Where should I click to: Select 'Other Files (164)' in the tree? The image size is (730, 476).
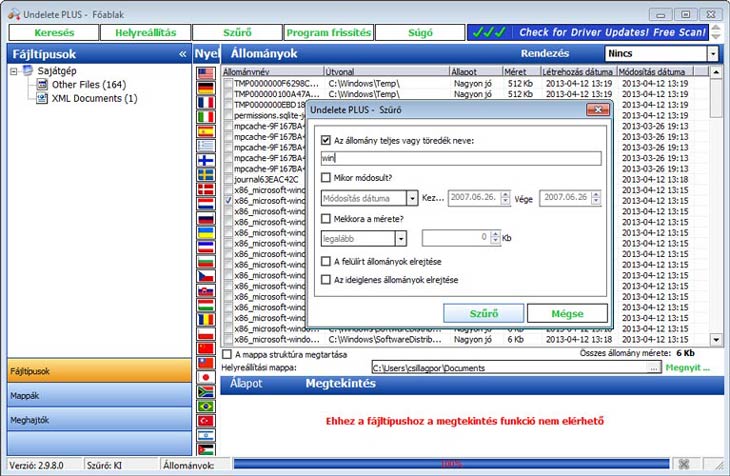point(89,85)
